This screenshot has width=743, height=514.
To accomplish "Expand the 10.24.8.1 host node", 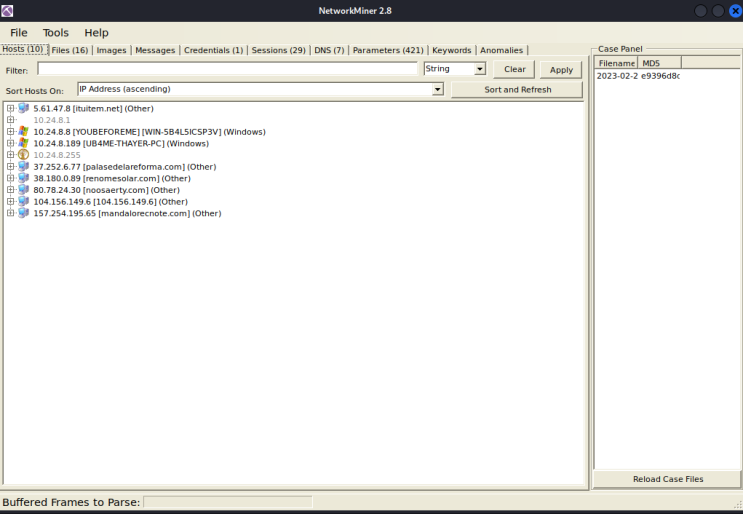I will click(10, 120).
